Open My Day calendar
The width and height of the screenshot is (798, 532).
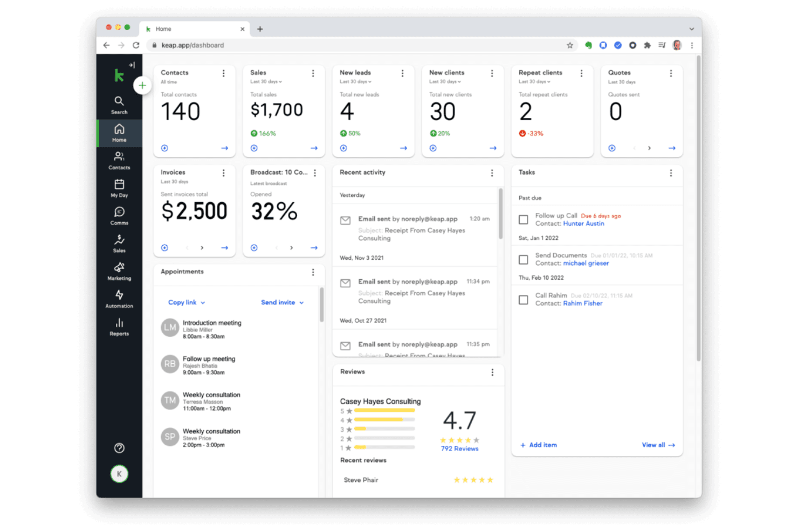[119, 188]
